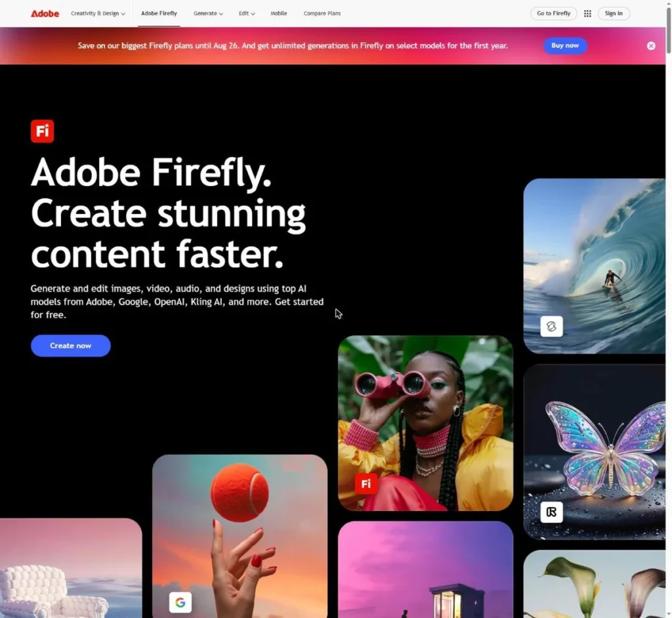Viewport: 672px width, 618px height.
Task: Click the Sign in button
Action: [x=614, y=14]
